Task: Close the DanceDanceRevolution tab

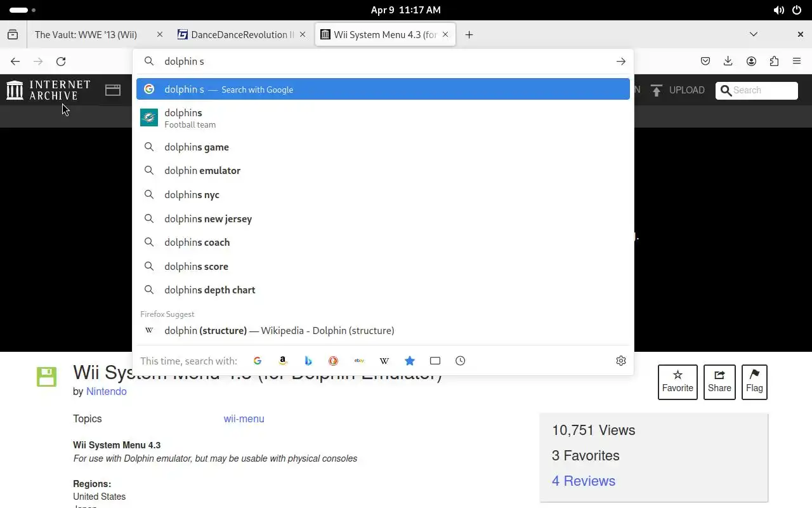Action: (x=303, y=35)
